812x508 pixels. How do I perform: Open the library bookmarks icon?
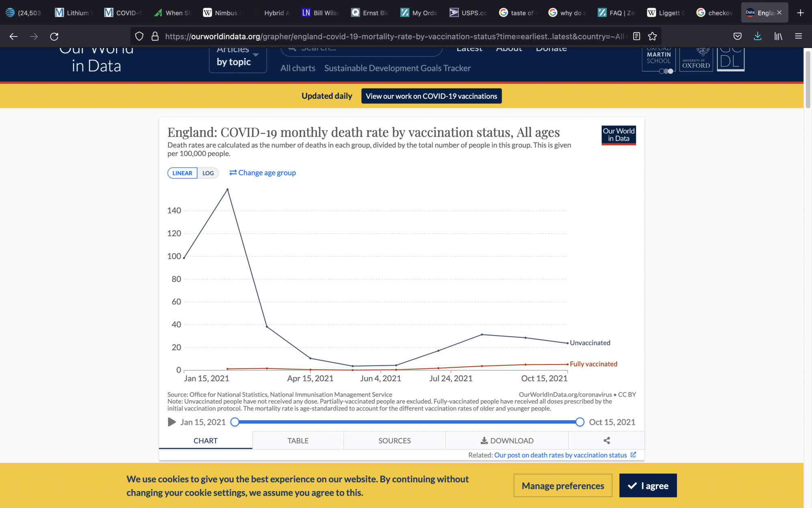778,37
